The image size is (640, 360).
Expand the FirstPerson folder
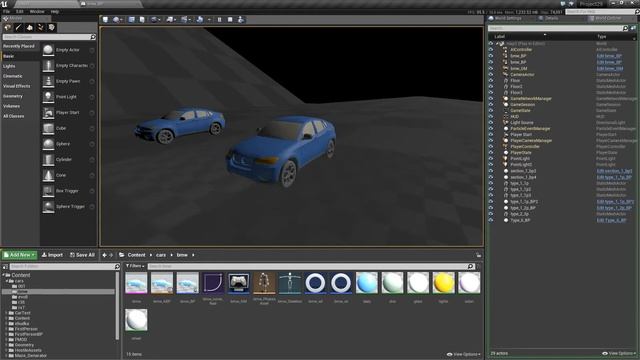click(7, 329)
